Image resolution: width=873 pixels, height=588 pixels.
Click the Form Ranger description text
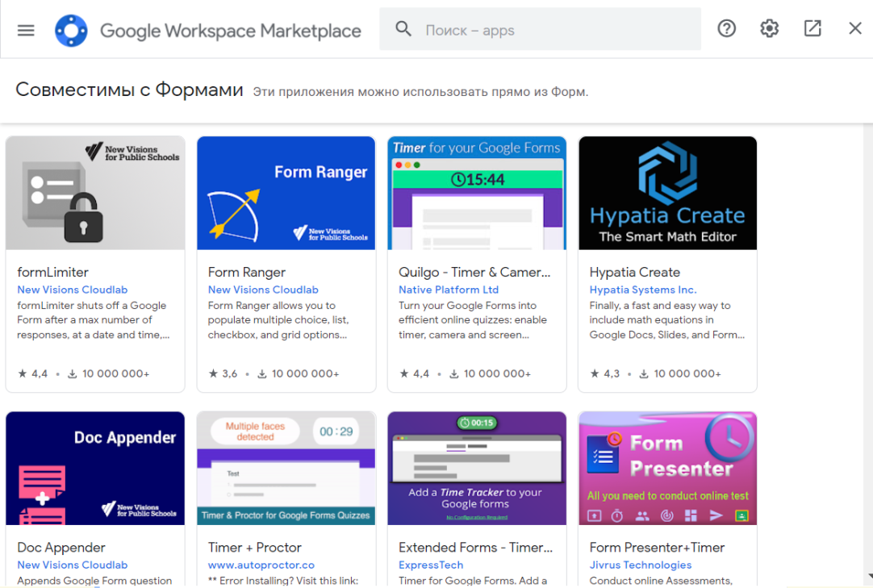pyautogui.click(x=278, y=320)
